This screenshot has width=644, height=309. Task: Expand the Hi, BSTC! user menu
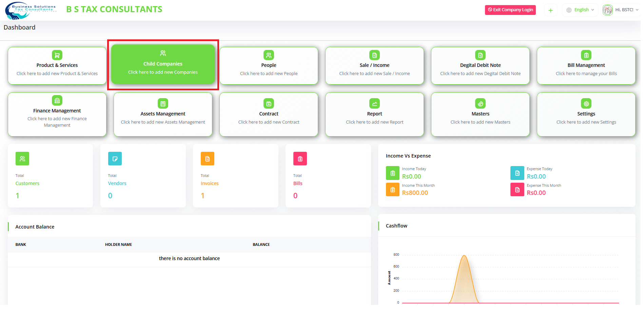point(621,10)
